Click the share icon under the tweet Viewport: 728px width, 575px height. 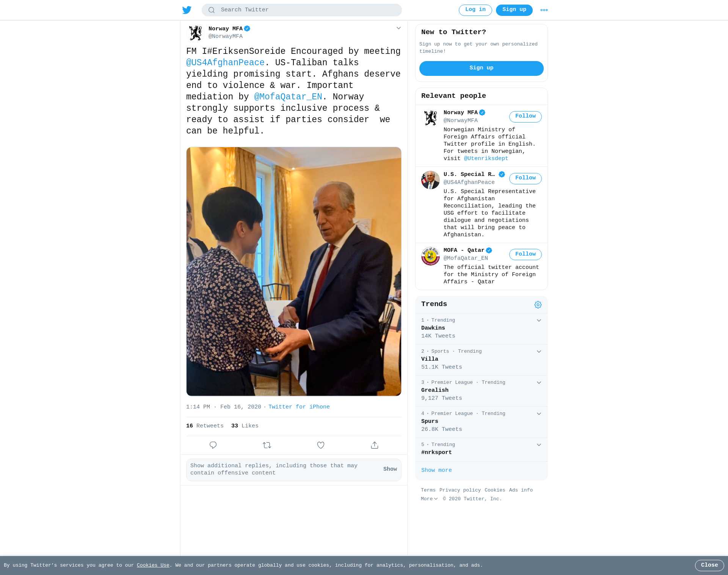click(375, 445)
